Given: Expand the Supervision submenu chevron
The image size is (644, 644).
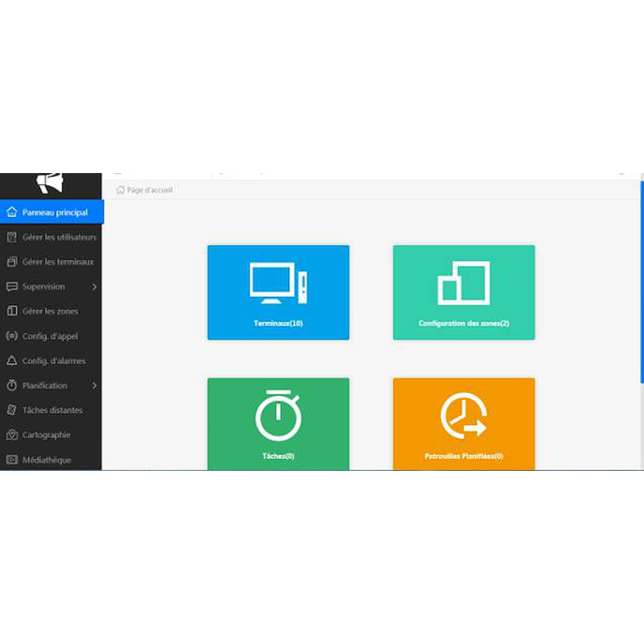Looking at the screenshot, I should click(94, 287).
